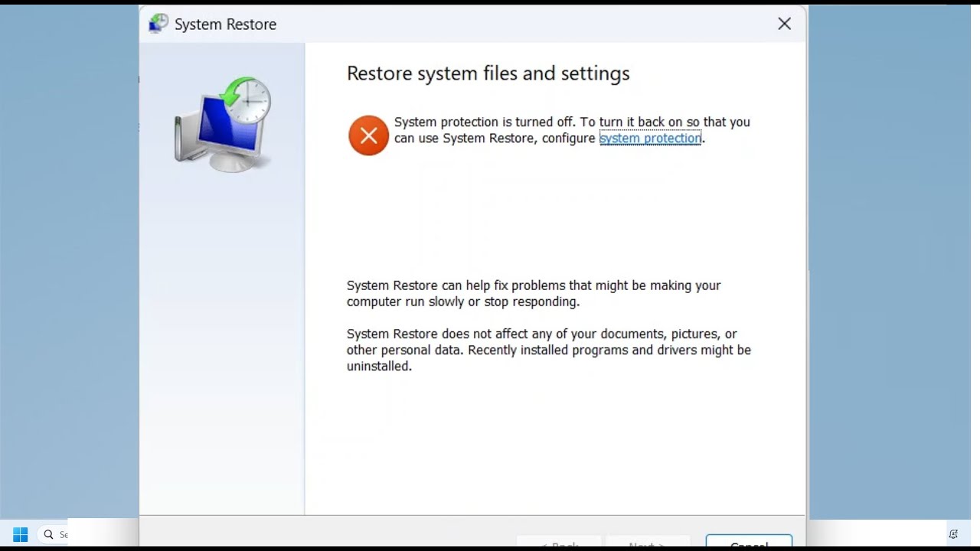This screenshot has width=980, height=551.
Task: Click the 'System Restore can help fix problems' paragraph
Action: click(x=534, y=293)
